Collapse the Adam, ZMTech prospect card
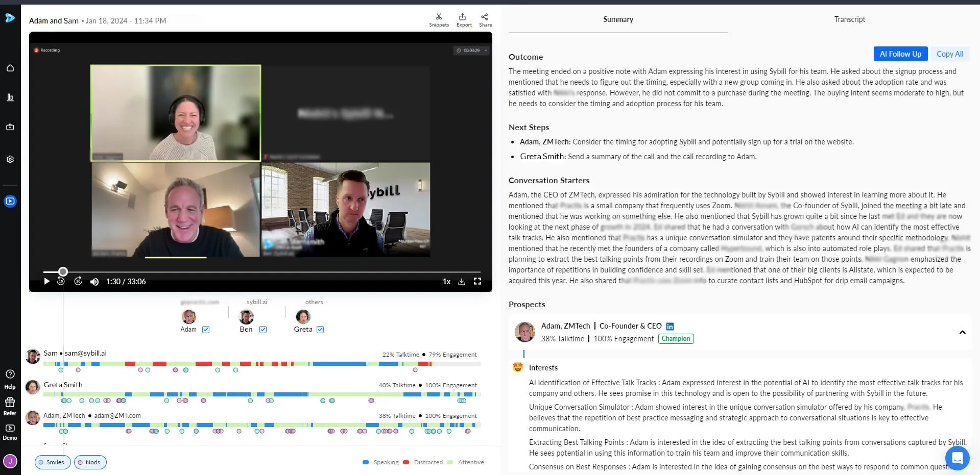The image size is (980, 475). [962, 332]
